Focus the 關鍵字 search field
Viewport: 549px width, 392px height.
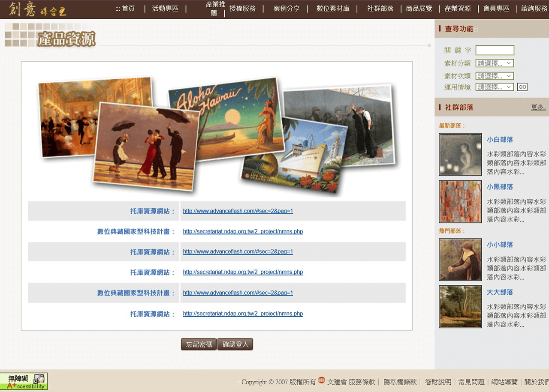pyautogui.click(x=495, y=50)
